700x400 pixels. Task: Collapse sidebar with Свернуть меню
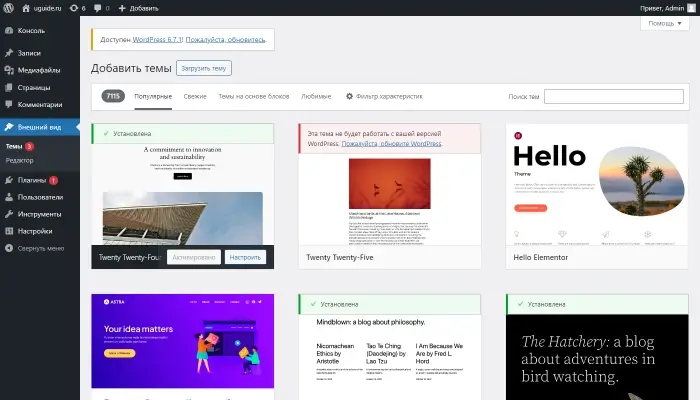[x=40, y=248]
